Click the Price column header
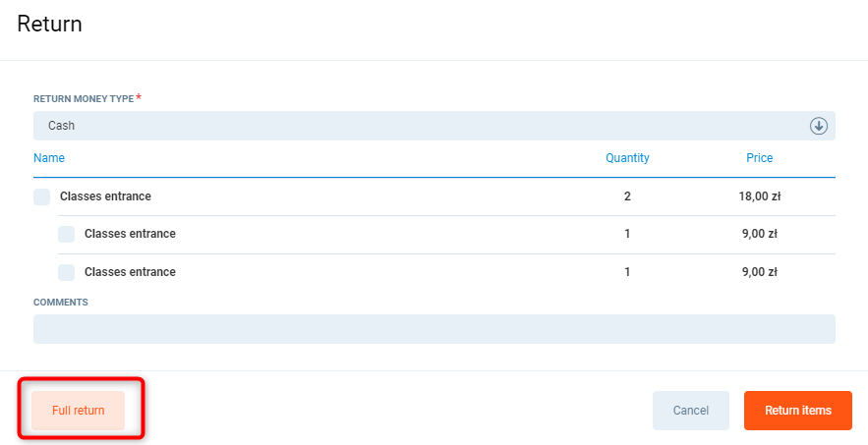 (x=759, y=158)
